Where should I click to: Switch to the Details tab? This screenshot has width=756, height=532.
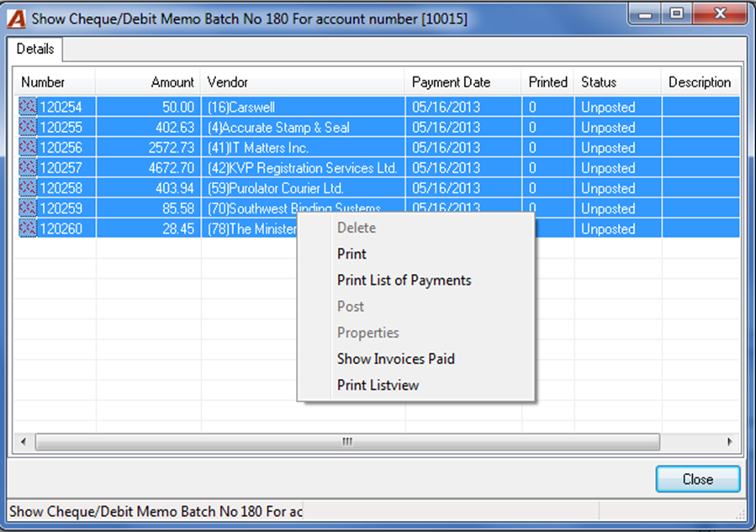[34, 49]
